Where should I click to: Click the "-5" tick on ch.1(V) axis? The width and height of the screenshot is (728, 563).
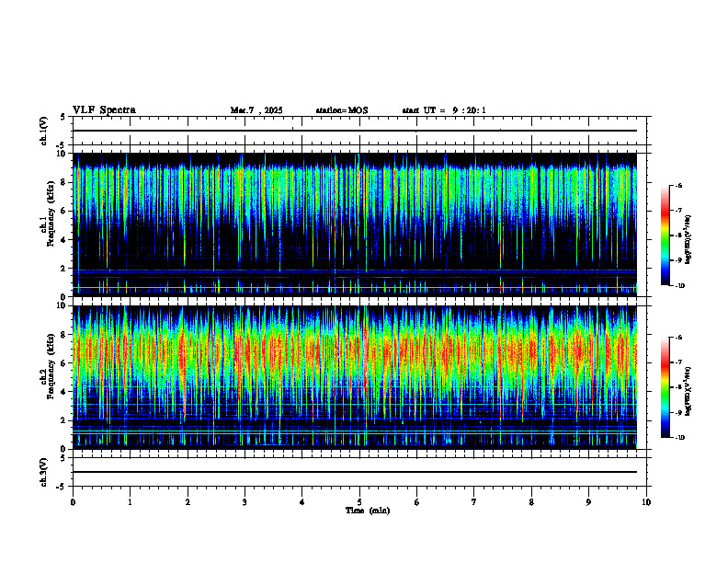62,145
